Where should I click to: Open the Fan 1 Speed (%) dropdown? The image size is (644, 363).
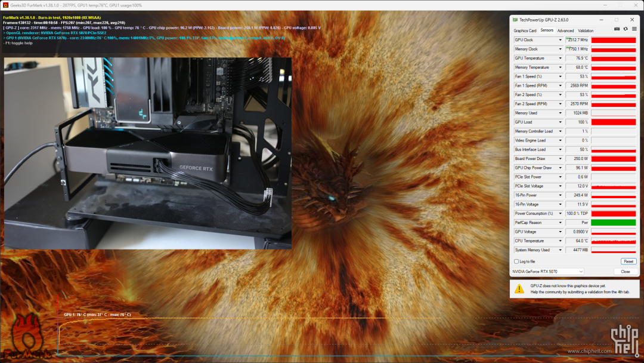point(560,76)
